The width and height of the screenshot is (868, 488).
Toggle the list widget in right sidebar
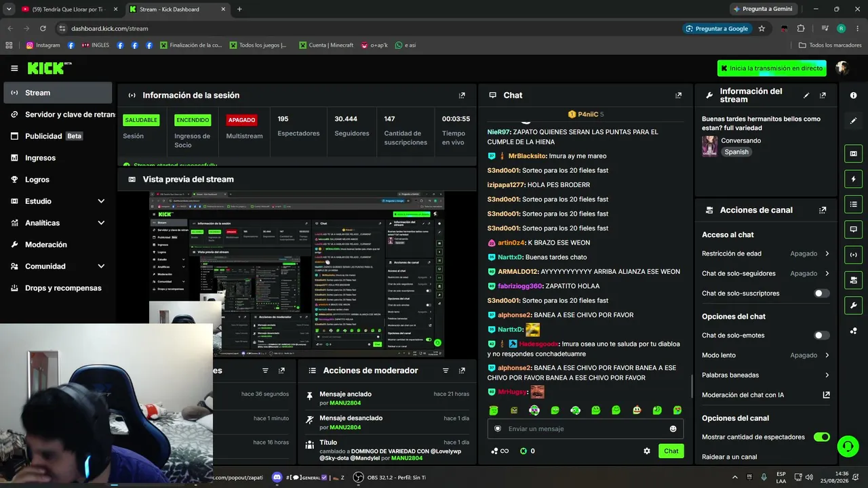point(853,204)
